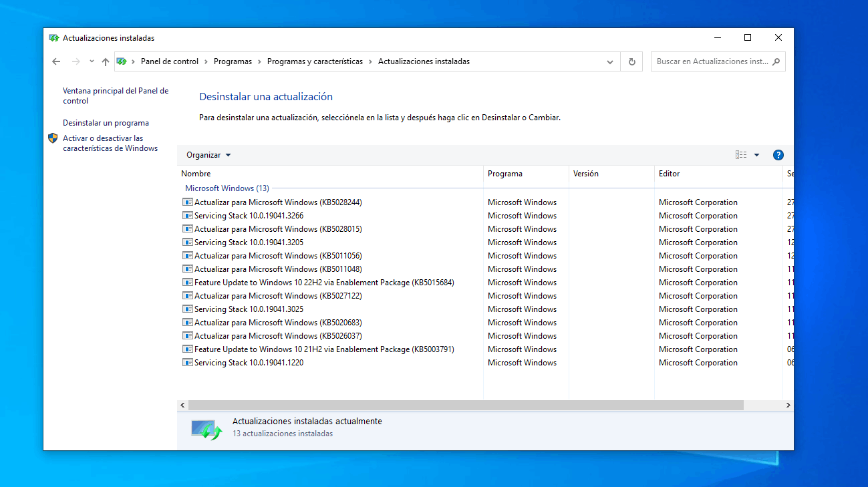This screenshot has height=487, width=868.
Task: Go up one level with the up arrow
Action: point(105,61)
